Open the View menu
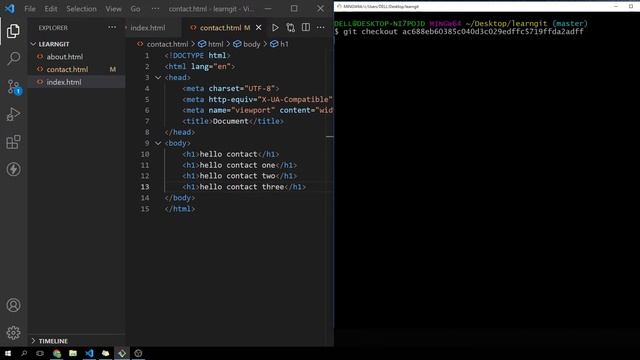640x360 pixels. 113,9
